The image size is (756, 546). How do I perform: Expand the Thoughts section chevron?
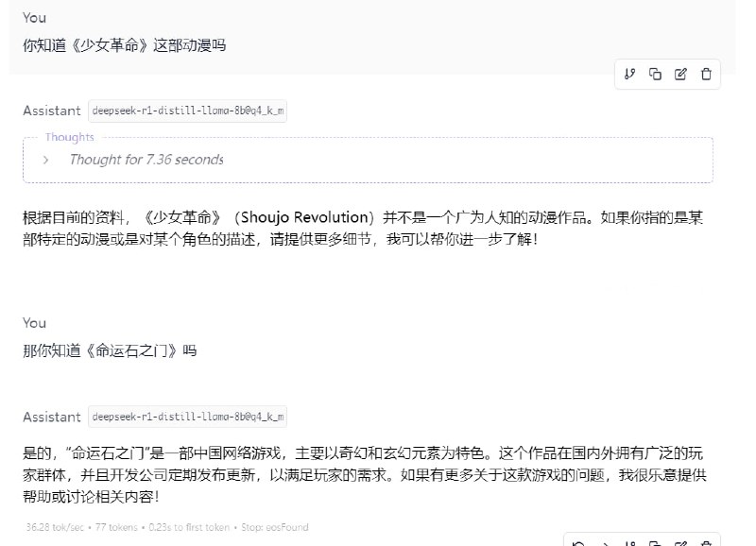(45, 160)
